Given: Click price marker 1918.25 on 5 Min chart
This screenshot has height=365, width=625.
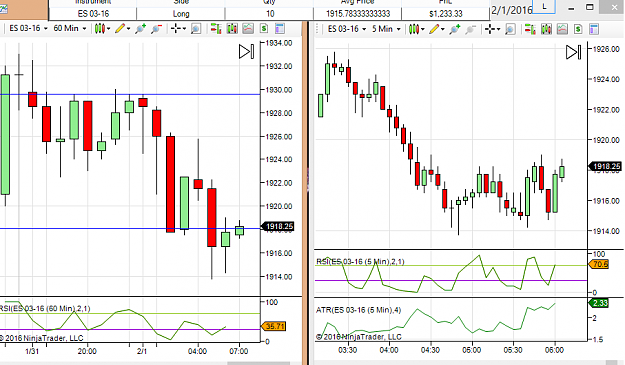Looking at the screenshot, I should click(605, 166).
